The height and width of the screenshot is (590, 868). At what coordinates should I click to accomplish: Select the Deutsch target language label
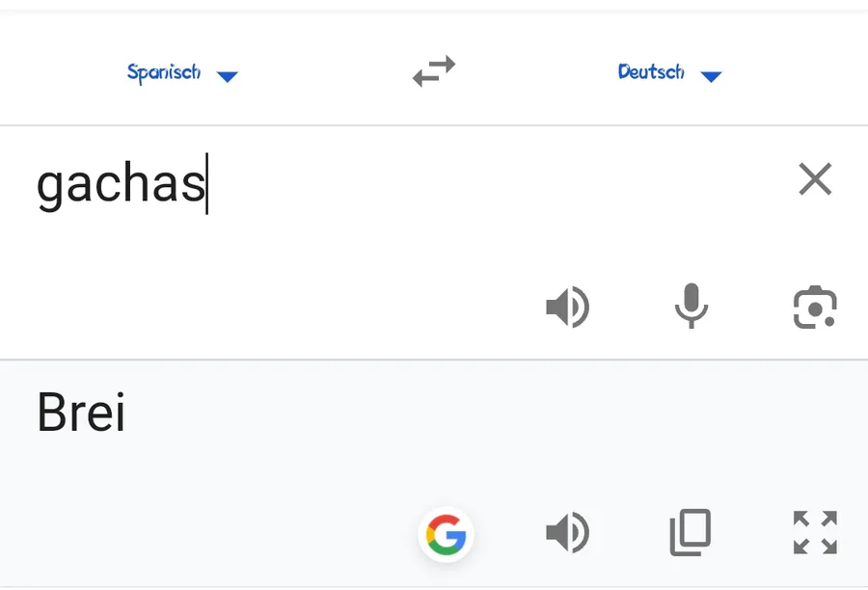tap(651, 72)
